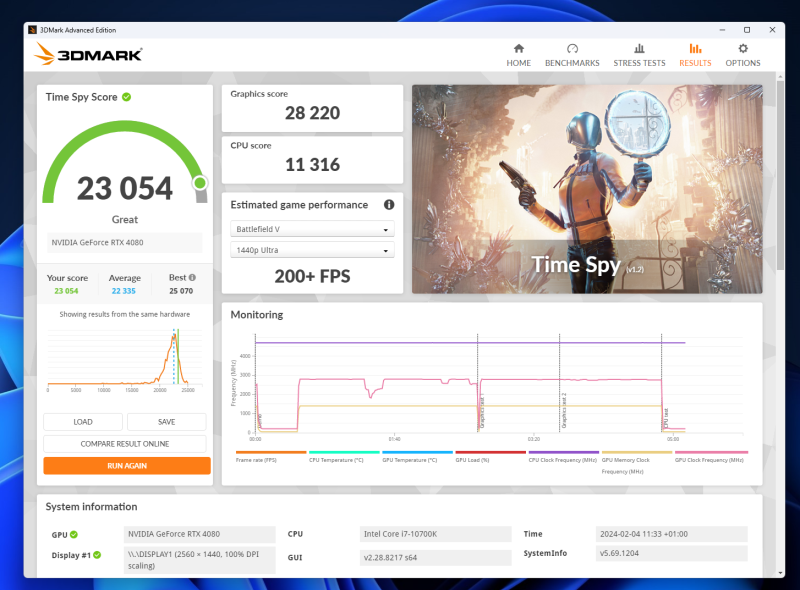Click the Stress Tests bar chart icon
800x590 pixels.
(639, 48)
